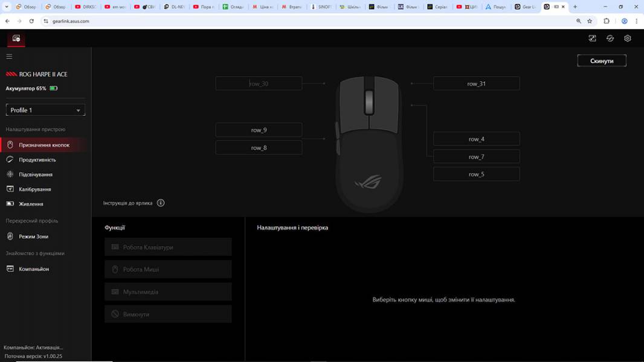This screenshot has height=362, width=644.
Task: Select the row_31 mouse button assignment
Action: (x=476, y=84)
